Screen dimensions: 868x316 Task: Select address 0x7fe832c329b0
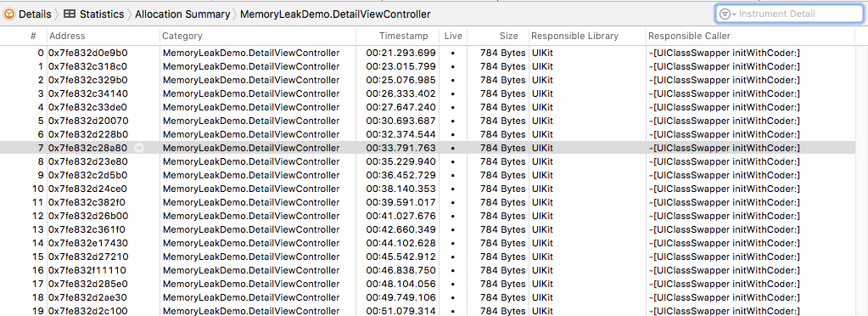coord(88,81)
